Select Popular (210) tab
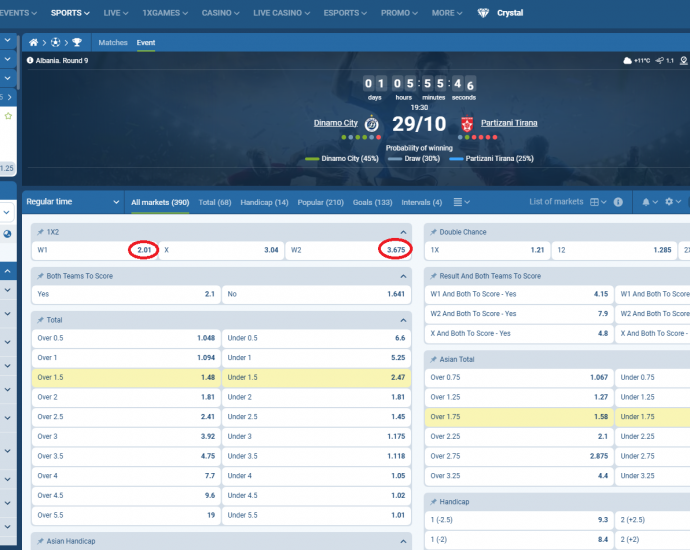This screenshot has height=550, width=690. point(320,202)
